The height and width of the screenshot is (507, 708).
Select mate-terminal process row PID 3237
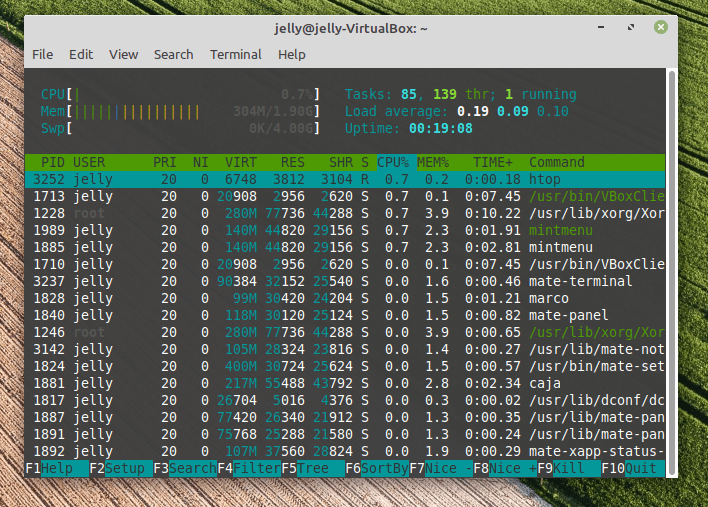(x=345, y=281)
